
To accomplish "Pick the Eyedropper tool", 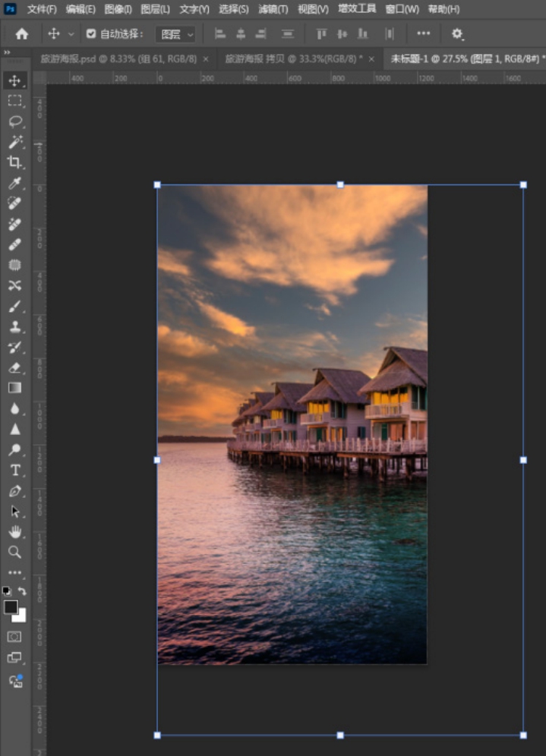I will click(x=14, y=183).
